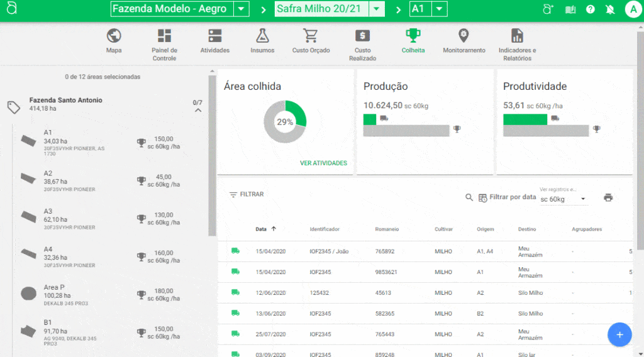Open the help question mark icon
644x357 pixels.
(x=591, y=9)
